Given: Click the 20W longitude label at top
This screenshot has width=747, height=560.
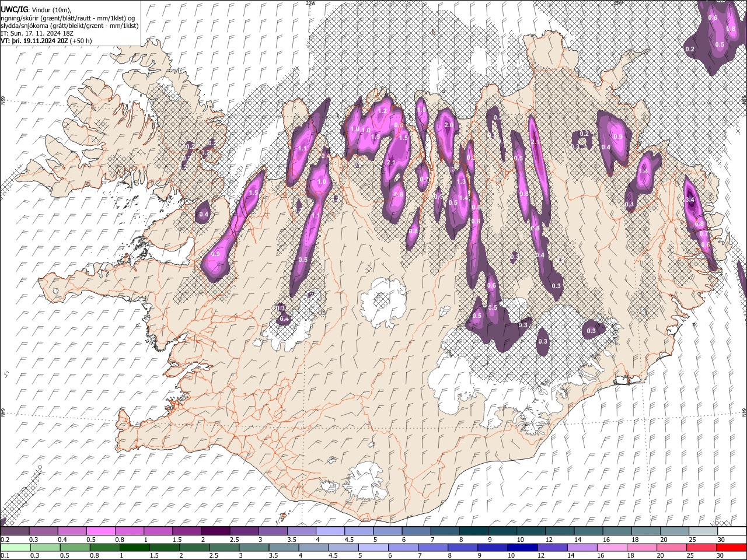Looking at the screenshot, I should 310,3.
